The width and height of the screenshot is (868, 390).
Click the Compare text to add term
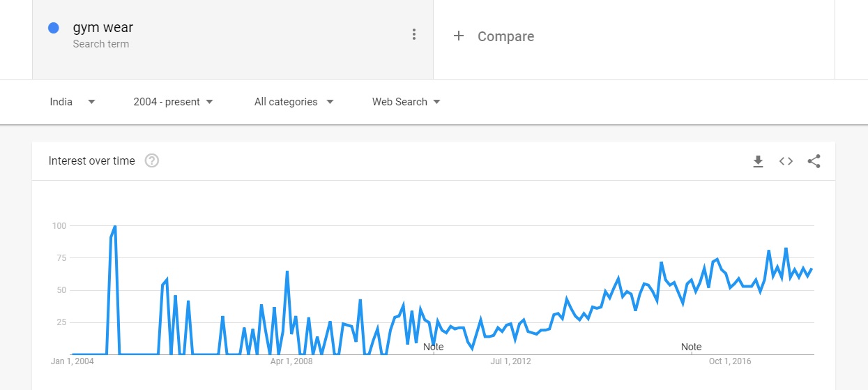505,36
